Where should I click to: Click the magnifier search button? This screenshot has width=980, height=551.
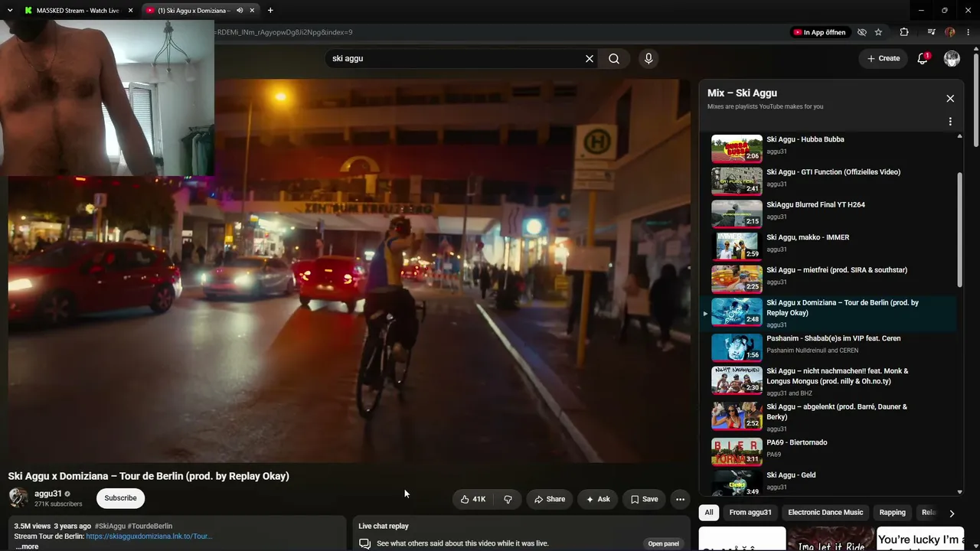click(614, 59)
